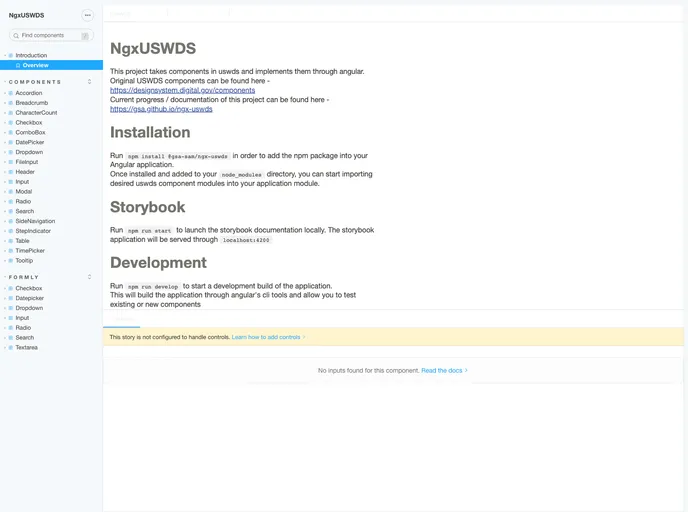This screenshot has height=512, width=688.
Task: Expand the ComboBox component
Action: pyautogui.click(x=30, y=132)
